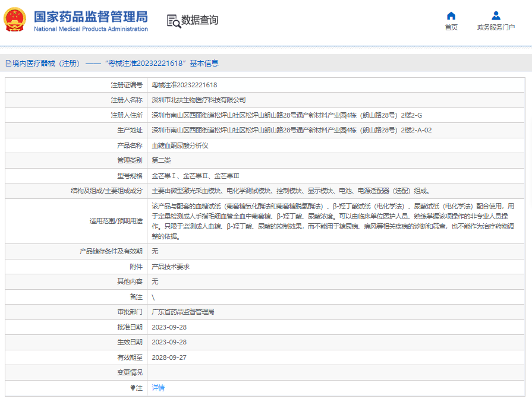532x402 pixels.
Task: Click 第二类 management category value
Action: point(161,161)
